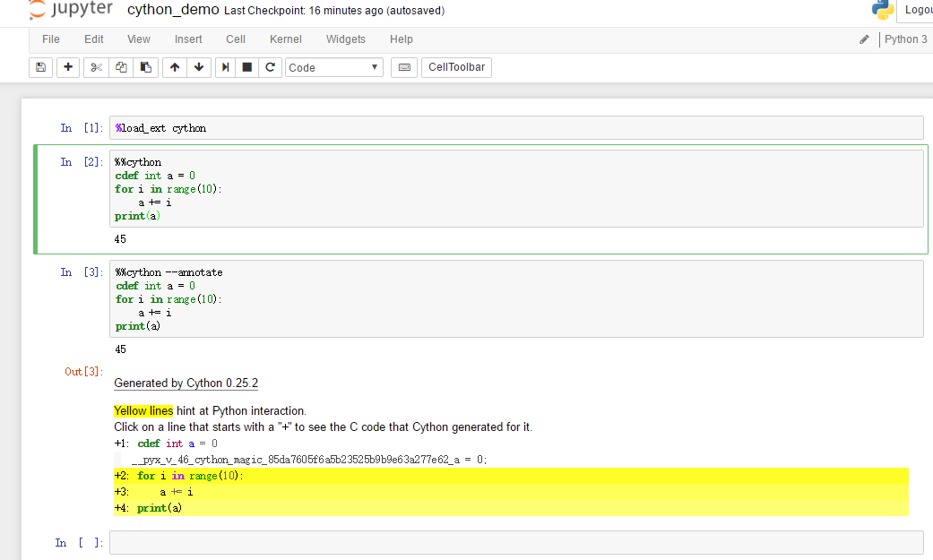Click into the empty last code cell
The width and height of the screenshot is (933, 560).
pos(516,543)
